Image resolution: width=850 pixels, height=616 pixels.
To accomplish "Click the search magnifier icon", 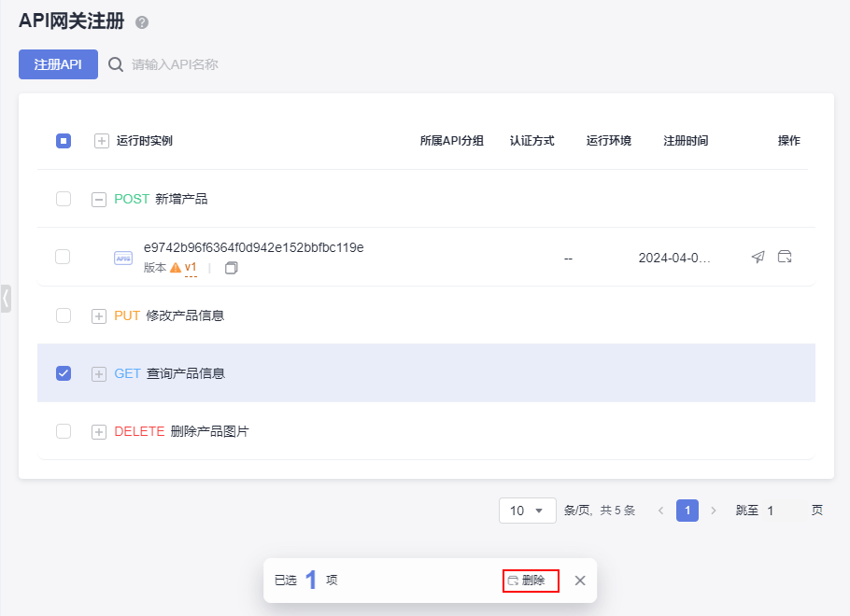I will [116, 64].
